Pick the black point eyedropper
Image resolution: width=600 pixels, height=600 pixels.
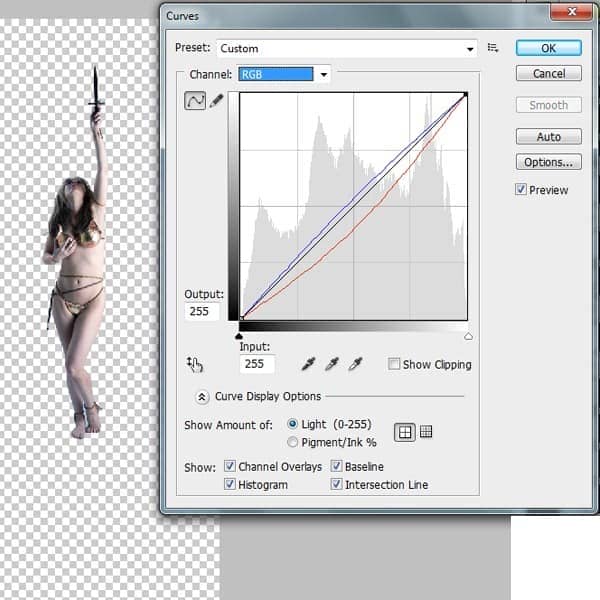308,364
